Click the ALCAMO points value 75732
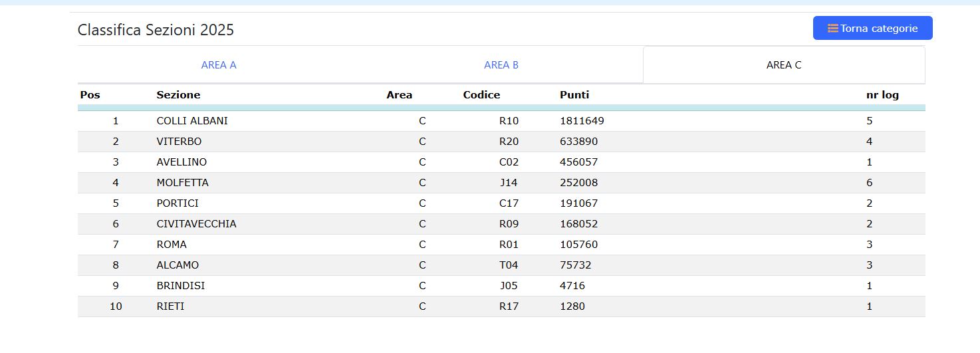The image size is (980, 353). tap(576, 265)
